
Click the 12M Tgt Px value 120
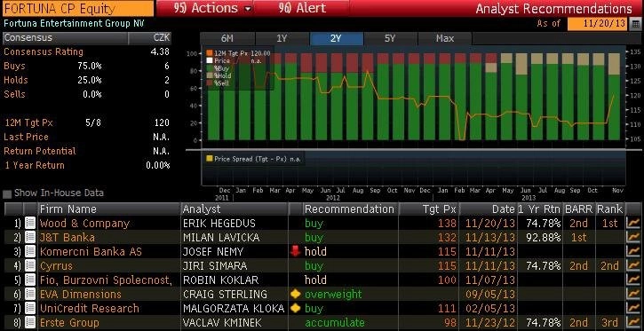[x=162, y=122]
